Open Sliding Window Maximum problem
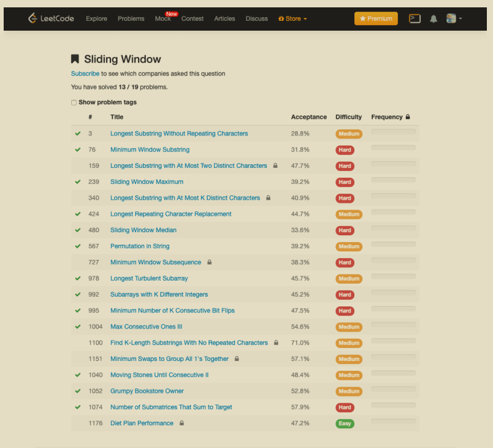 [147, 181]
